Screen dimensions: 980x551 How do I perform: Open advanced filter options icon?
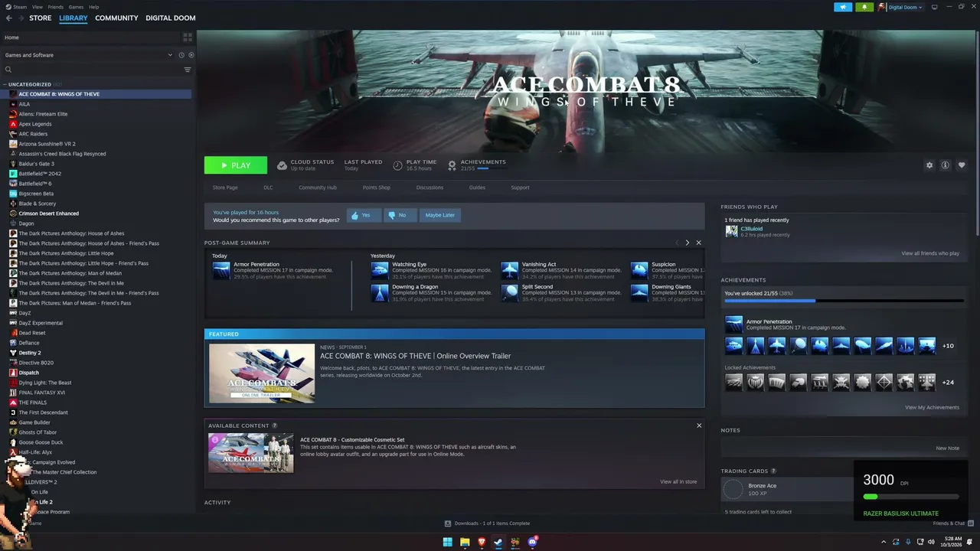pyautogui.click(x=188, y=70)
